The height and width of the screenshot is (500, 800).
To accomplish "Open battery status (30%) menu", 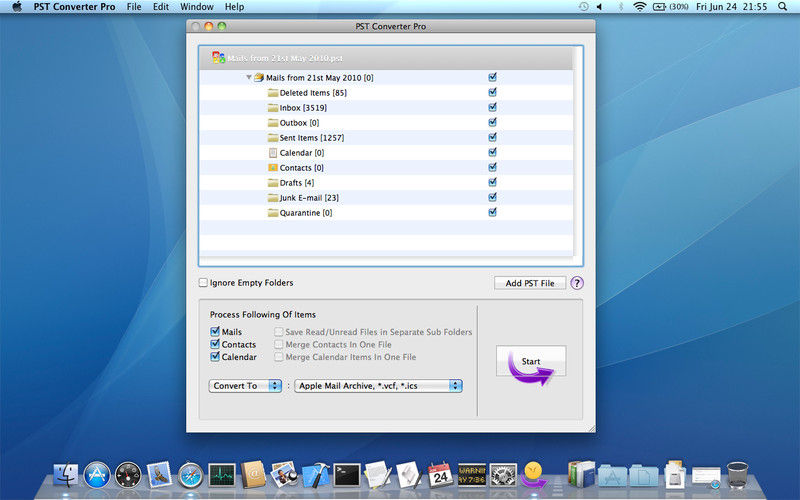I will click(x=671, y=7).
